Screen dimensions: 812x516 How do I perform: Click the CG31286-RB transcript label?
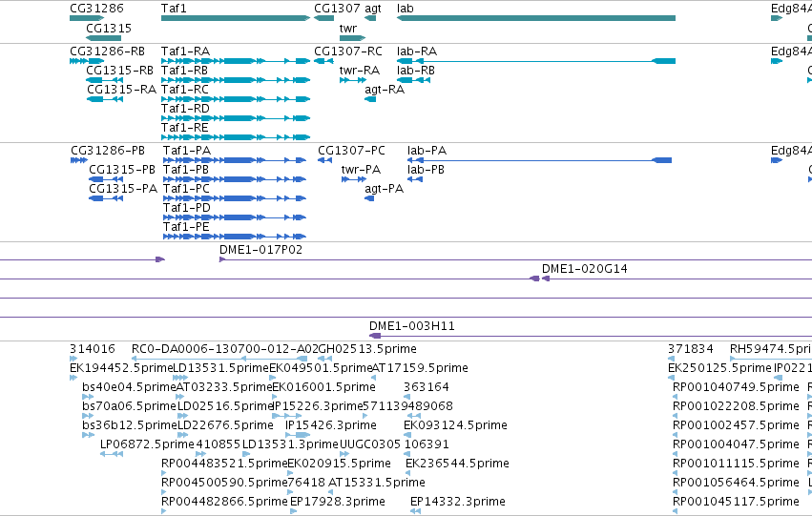click(x=107, y=52)
